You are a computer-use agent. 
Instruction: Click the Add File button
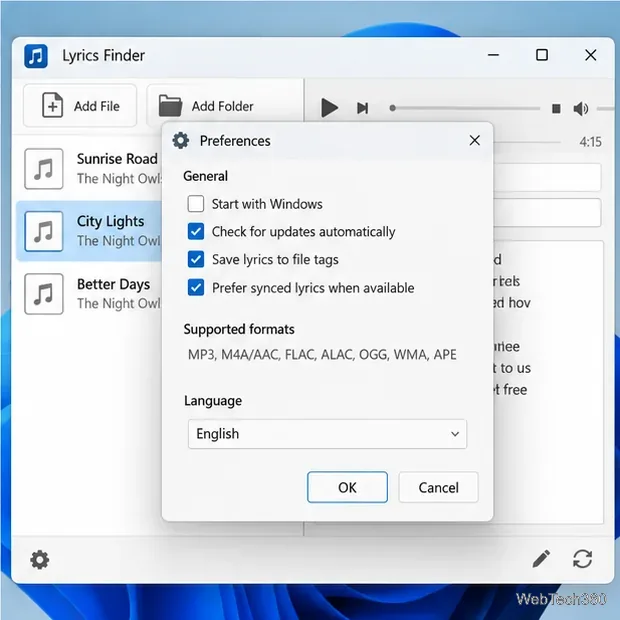coord(80,106)
